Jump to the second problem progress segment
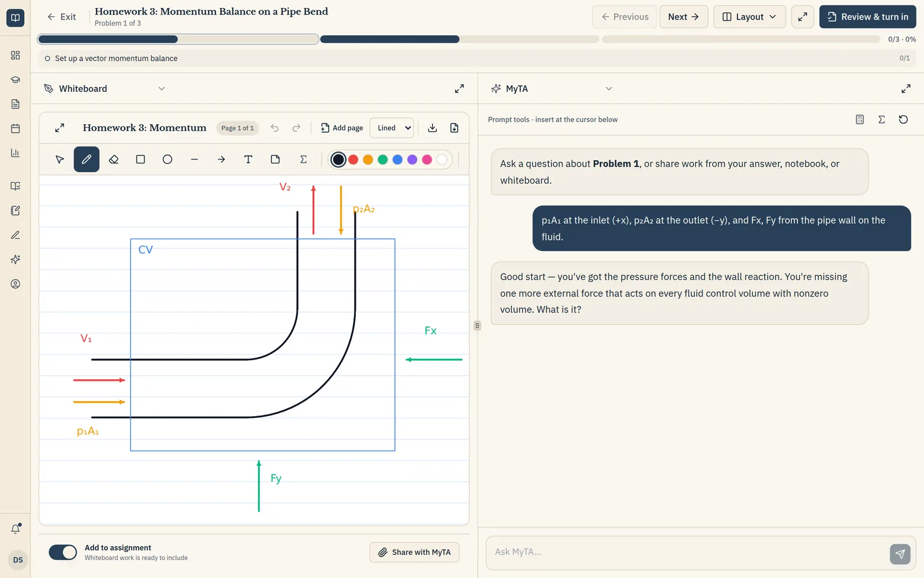 coord(460,39)
